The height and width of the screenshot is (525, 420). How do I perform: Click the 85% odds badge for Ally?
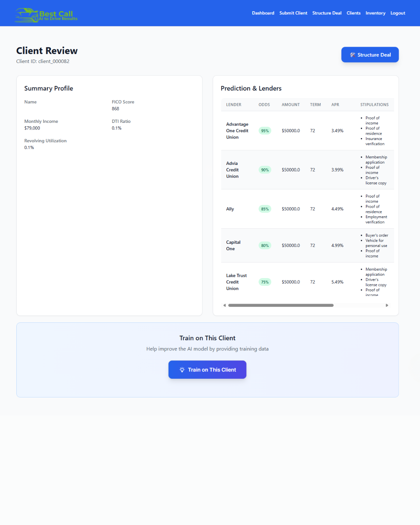coord(264,209)
